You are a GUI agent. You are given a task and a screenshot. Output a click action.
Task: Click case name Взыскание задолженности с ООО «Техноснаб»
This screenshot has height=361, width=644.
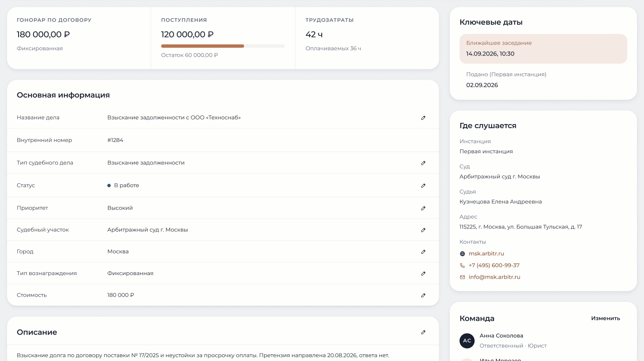coord(174,117)
